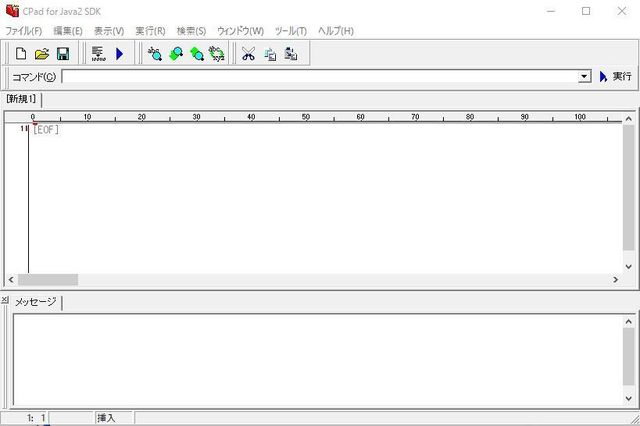Expand the コマンド combo box dropdown arrow
640x426 pixels.
coord(584,76)
